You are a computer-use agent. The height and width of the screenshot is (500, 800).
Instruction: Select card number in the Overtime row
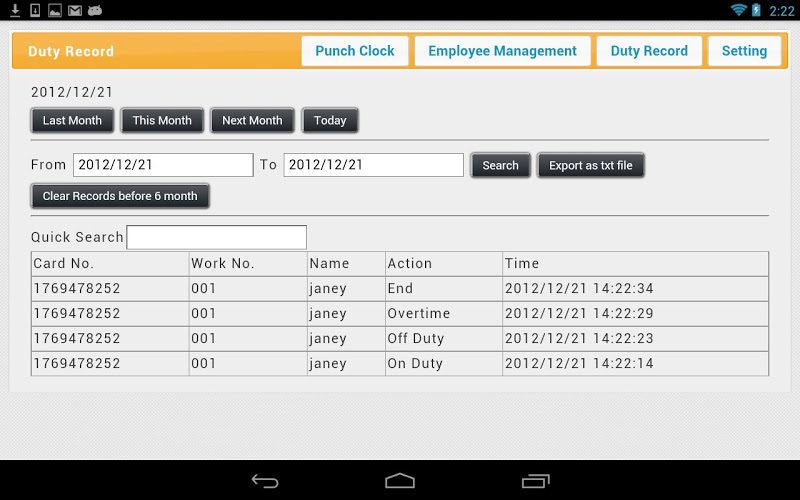pyautogui.click(x=110, y=314)
